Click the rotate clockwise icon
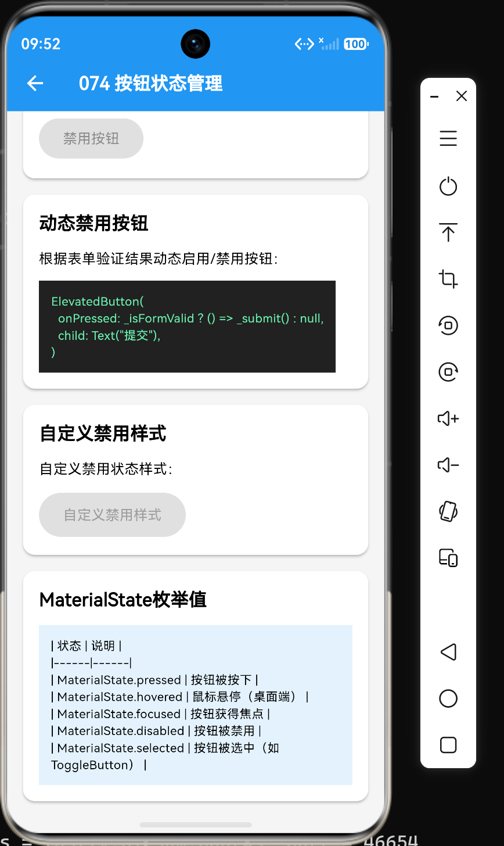 (x=448, y=372)
